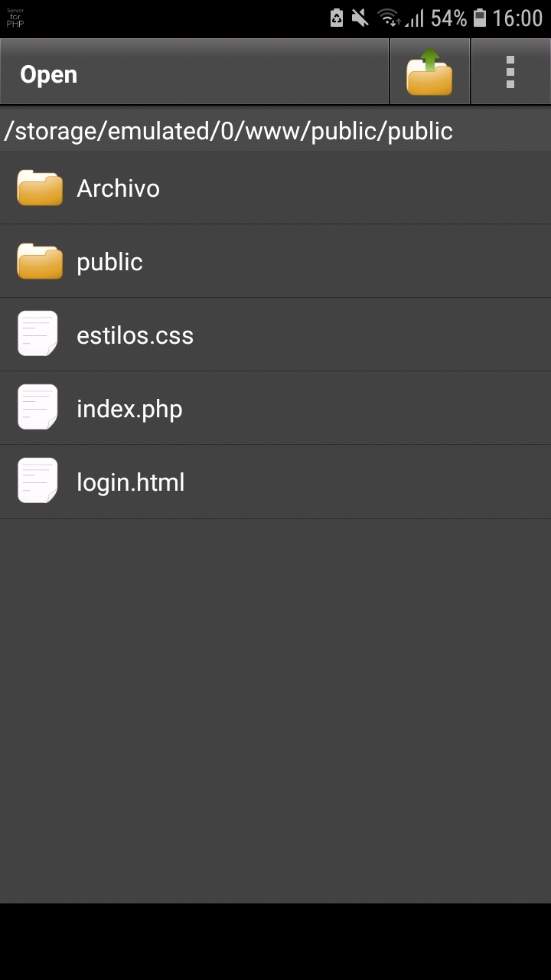Tap the muted sound status icon
The width and height of the screenshot is (551, 980).
(359, 17)
